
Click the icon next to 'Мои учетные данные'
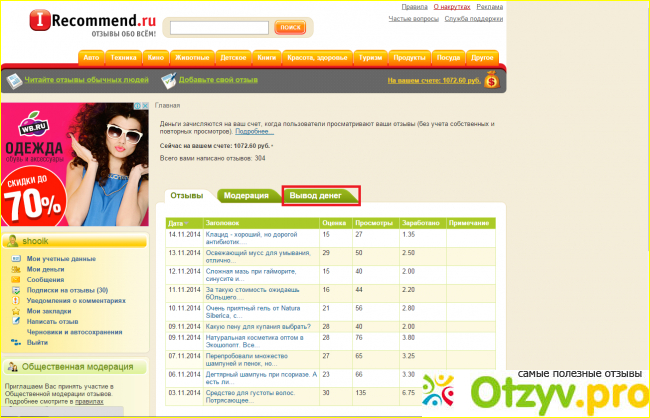pyautogui.click(x=16, y=259)
